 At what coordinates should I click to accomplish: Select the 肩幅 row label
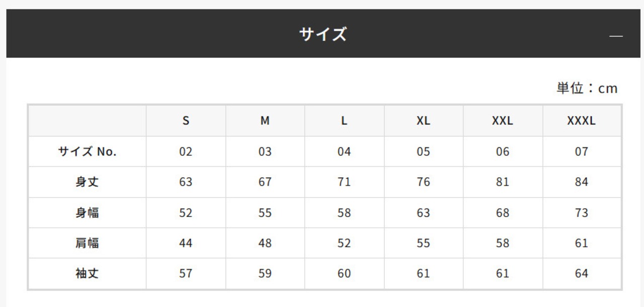tap(87, 243)
